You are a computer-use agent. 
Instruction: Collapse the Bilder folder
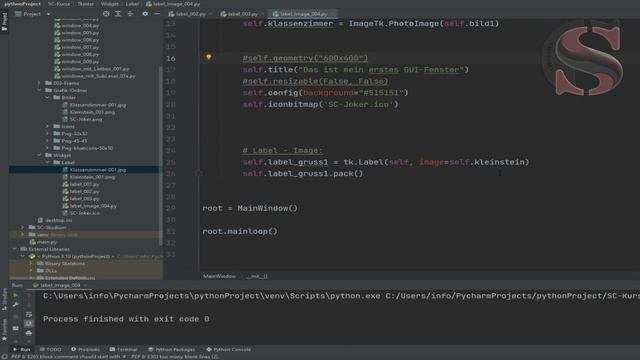(x=47, y=98)
